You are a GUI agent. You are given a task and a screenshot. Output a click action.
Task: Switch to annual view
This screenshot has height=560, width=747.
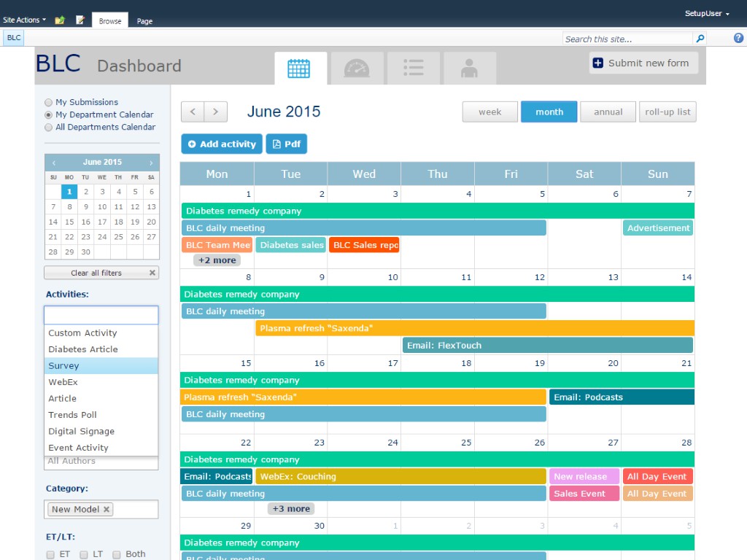pos(608,112)
